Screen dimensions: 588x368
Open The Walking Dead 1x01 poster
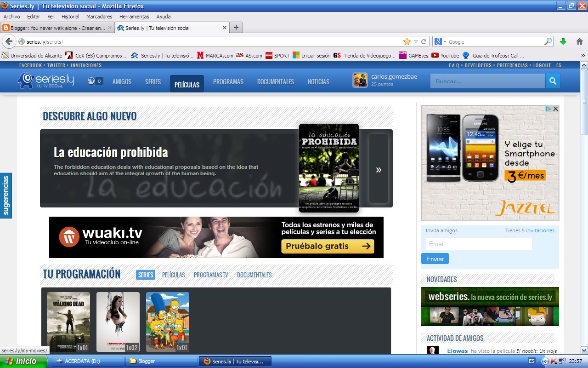(68, 322)
